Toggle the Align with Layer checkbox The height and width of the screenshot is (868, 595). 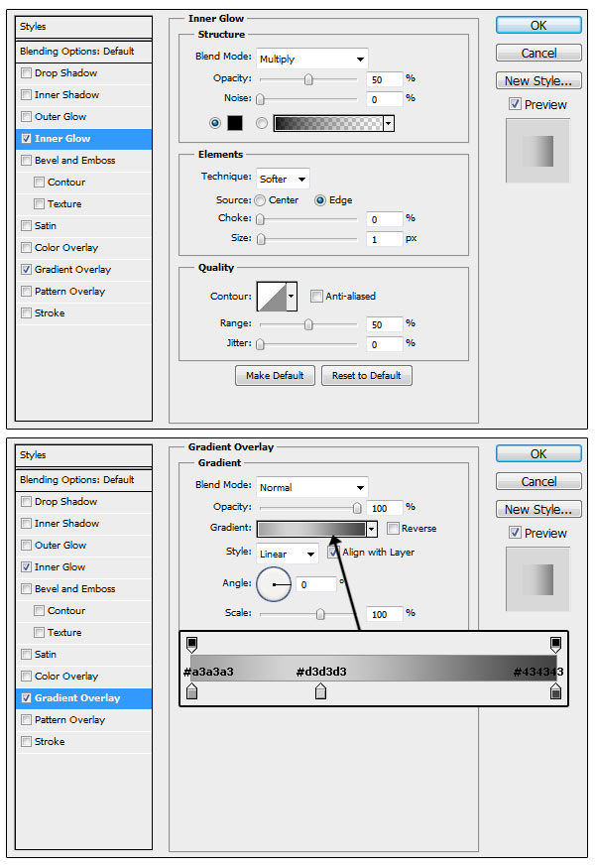click(x=333, y=552)
